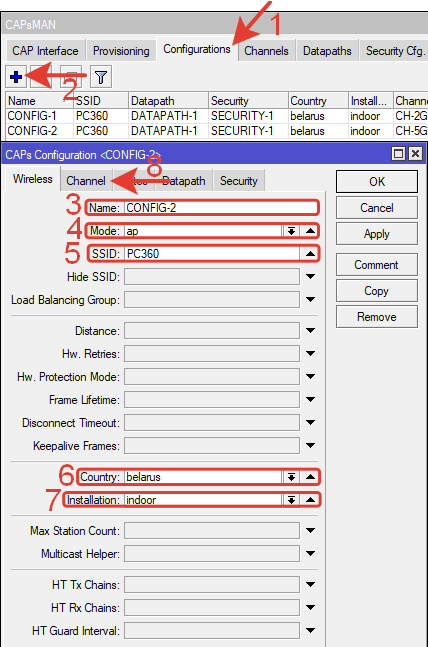Click the Apply button
428x647 pixels.
point(377,234)
